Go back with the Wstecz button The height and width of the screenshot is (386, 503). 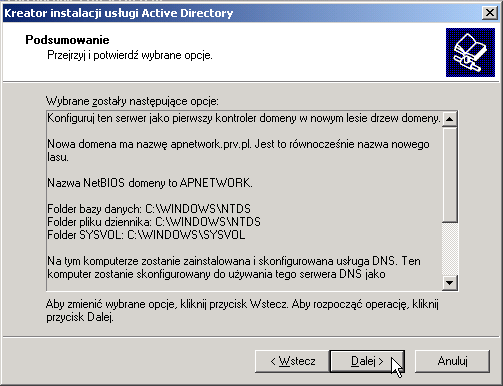(x=292, y=361)
